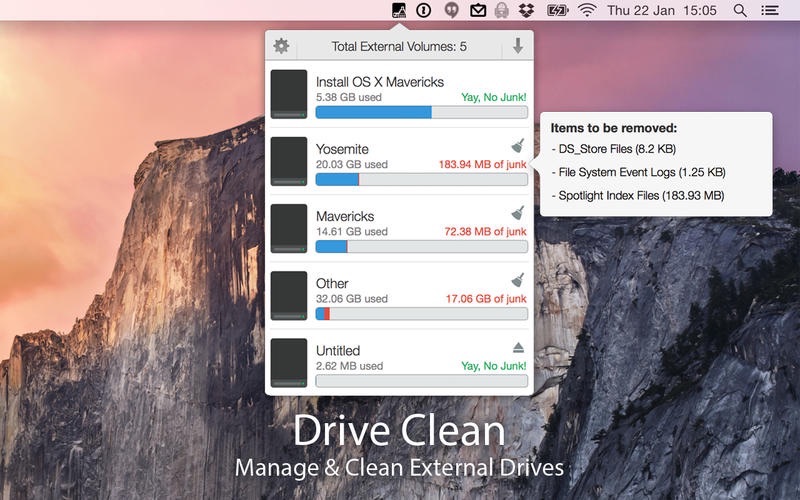The image size is (800, 500).
Task: Open the chat bubble menu bar icon
Action: click(x=451, y=11)
